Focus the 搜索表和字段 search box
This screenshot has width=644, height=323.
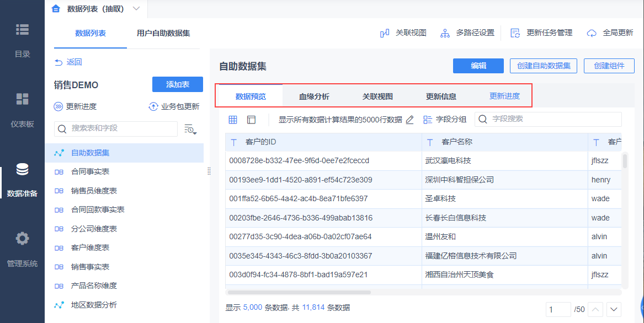coord(116,128)
